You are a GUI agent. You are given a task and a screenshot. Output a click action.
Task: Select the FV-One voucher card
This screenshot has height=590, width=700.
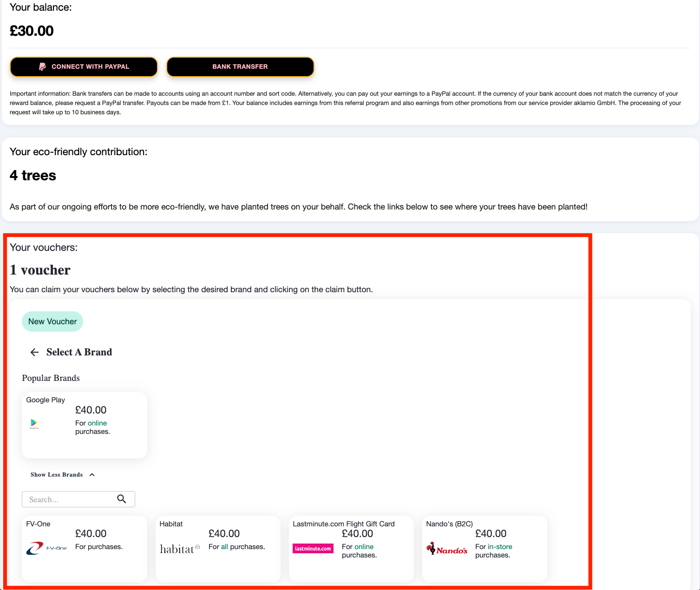85,549
